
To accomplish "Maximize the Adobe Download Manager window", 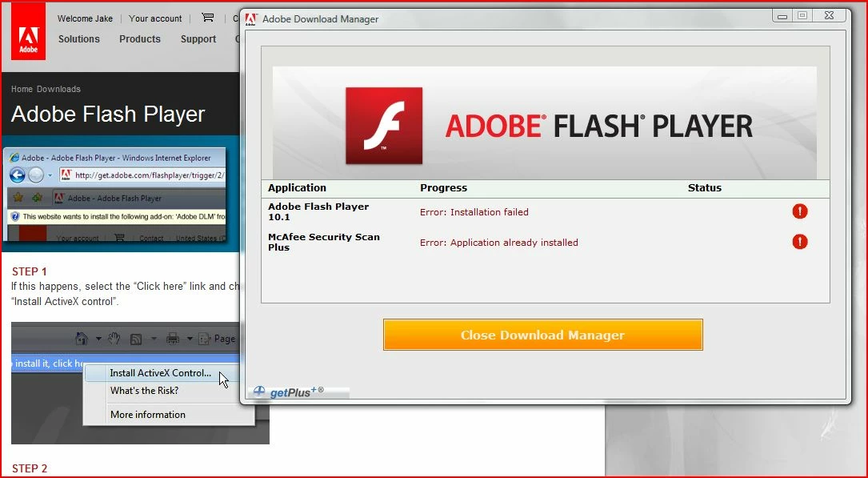I will point(802,16).
